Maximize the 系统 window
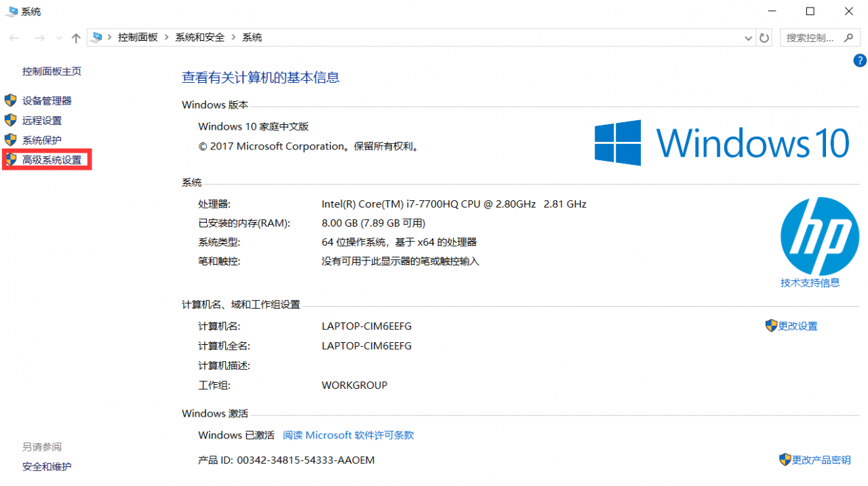The height and width of the screenshot is (486, 868). pos(810,11)
